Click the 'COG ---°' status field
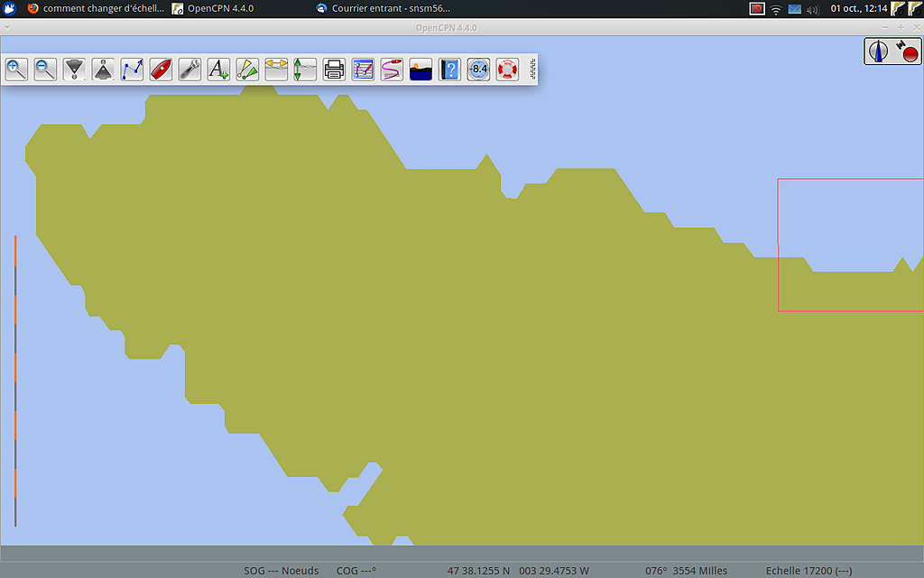Image resolution: width=924 pixels, height=578 pixels. [356, 571]
